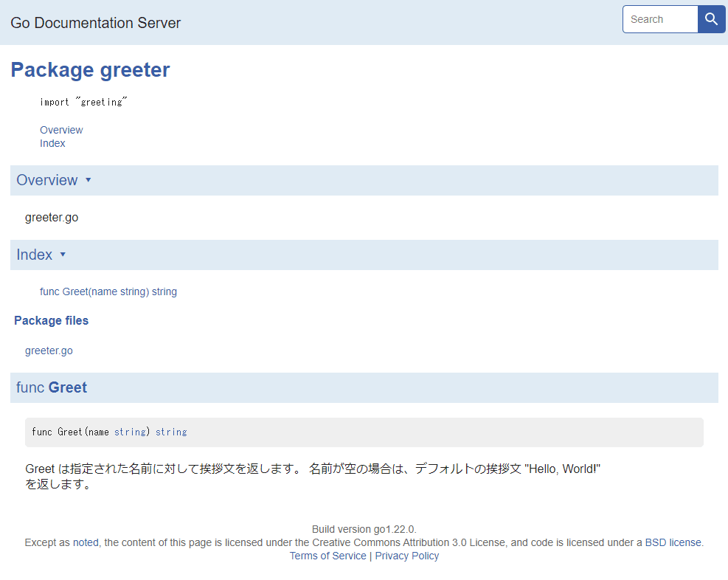728x580 pixels.
Task: Click the string parameter type in signature
Action: pyautogui.click(x=130, y=432)
